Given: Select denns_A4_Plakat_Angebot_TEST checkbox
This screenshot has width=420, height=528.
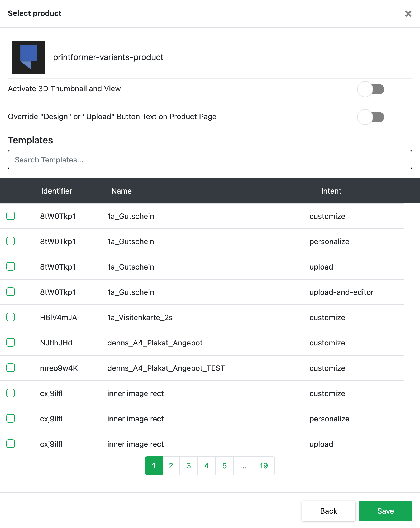Looking at the screenshot, I should (x=11, y=368).
